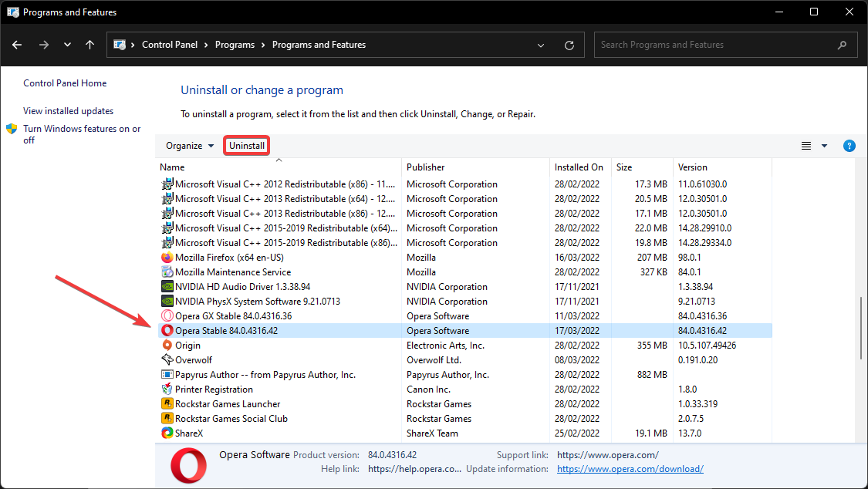
Task: Select Rockstar Games Launcher entry
Action: tap(228, 404)
